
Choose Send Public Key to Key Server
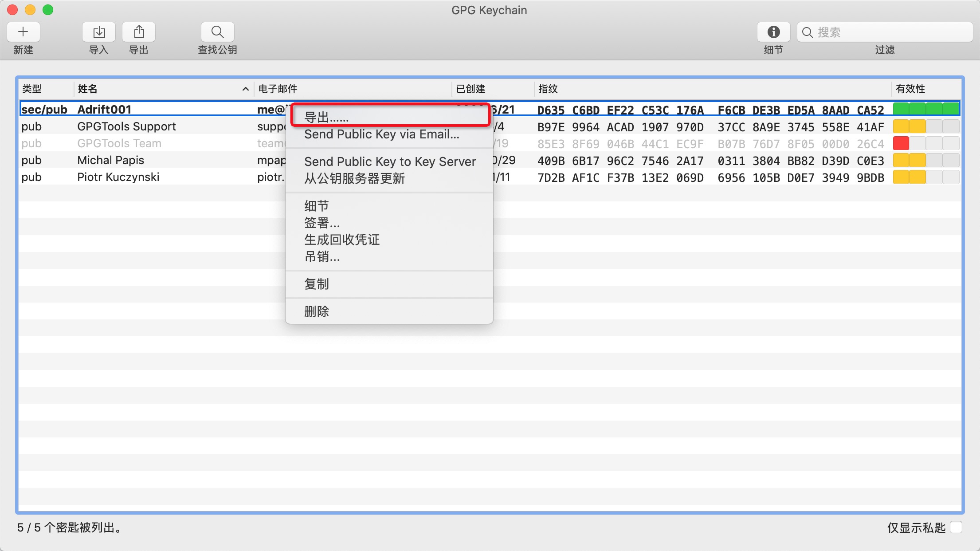click(390, 161)
